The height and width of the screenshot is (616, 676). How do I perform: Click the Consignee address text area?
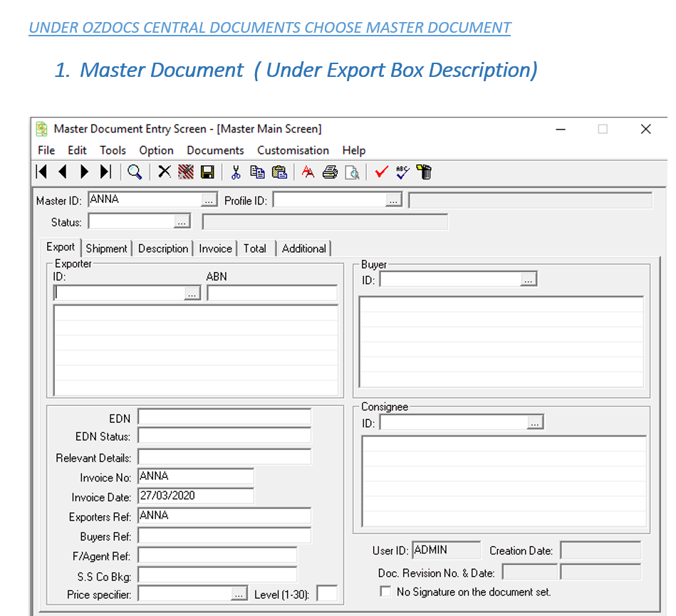[504, 481]
